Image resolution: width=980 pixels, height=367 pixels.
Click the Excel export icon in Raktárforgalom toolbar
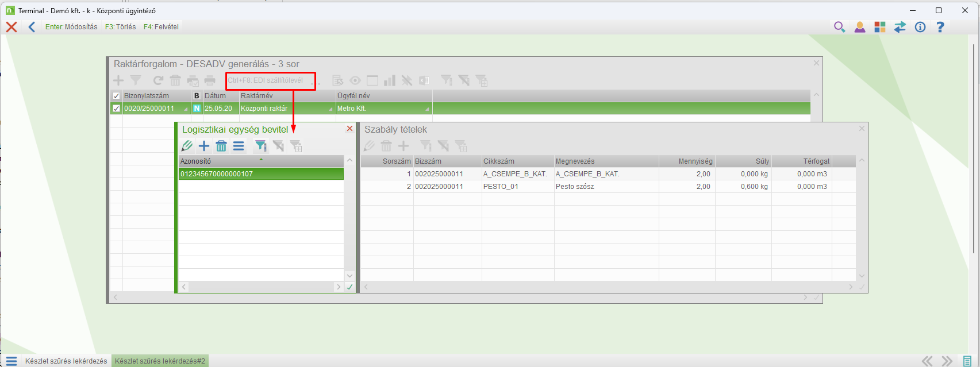point(424,80)
